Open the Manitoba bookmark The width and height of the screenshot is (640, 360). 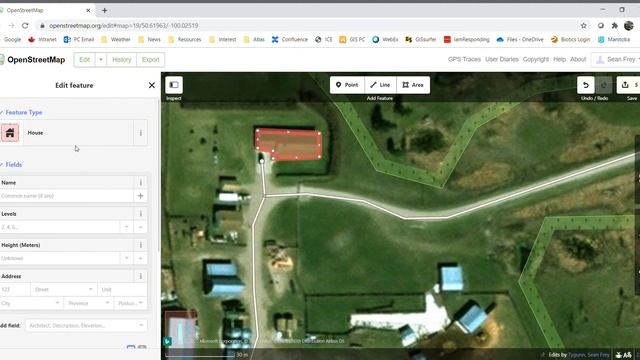(x=614, y=40)
